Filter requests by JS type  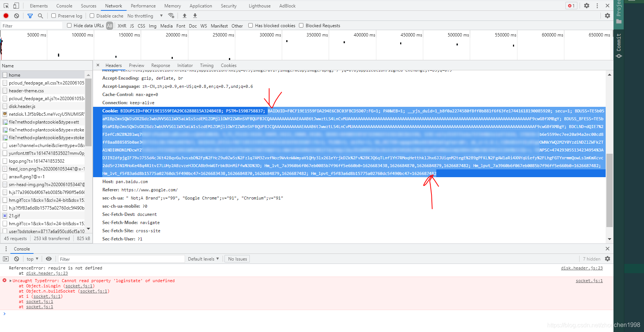[x=132, y=26]
